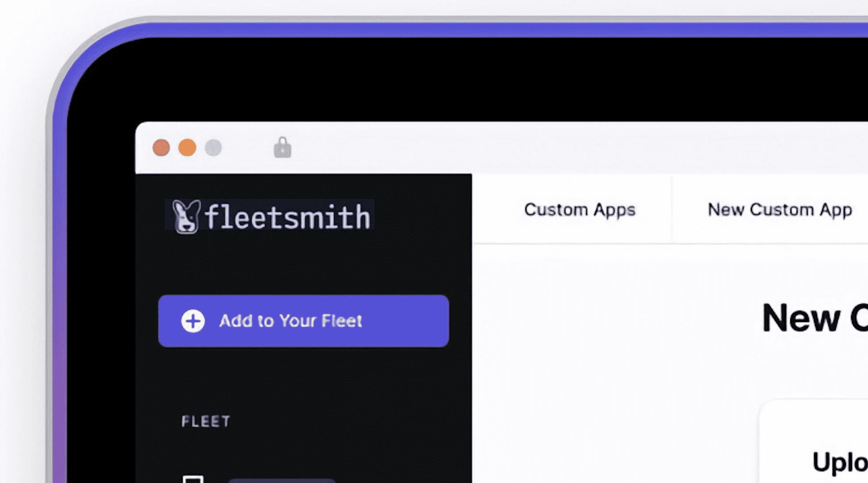Close the window with the red button
This screenshot has height=483, width=868.
click(161, 148)
